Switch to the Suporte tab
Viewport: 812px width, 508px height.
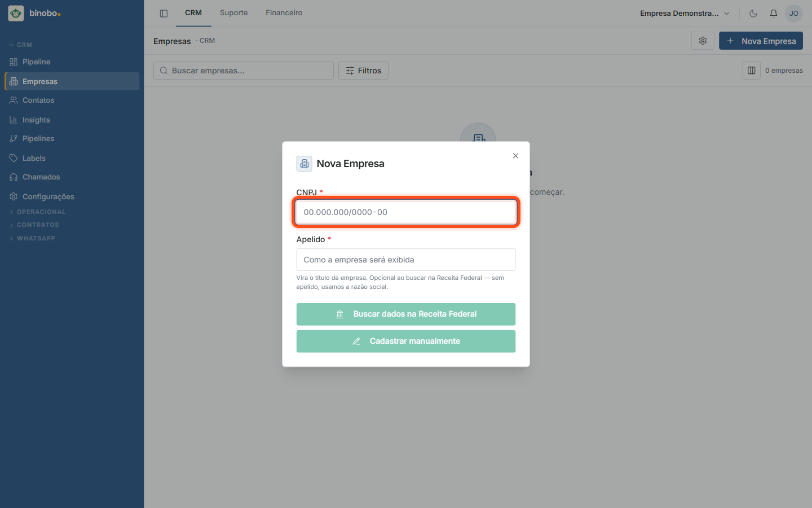(233, 13)
